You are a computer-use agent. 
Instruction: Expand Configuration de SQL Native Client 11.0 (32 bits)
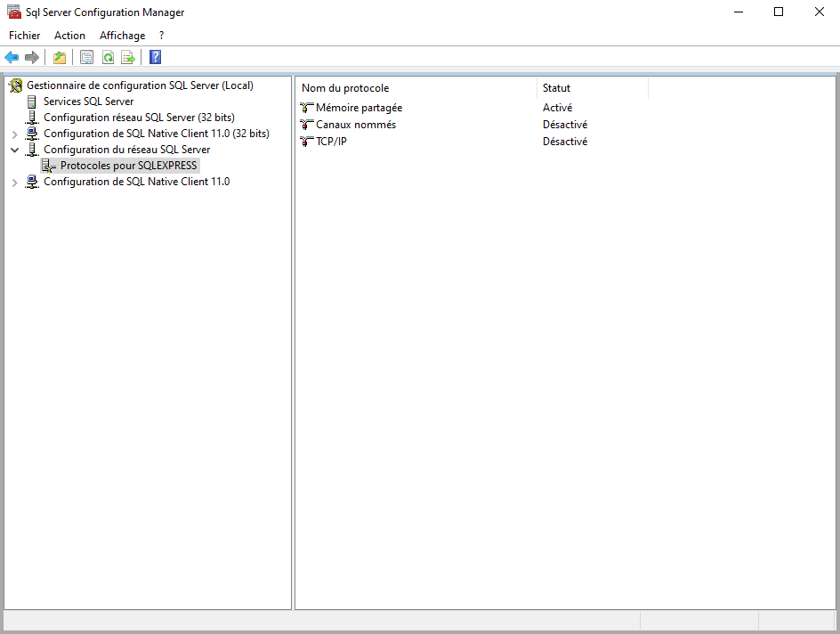coord(14,134)
